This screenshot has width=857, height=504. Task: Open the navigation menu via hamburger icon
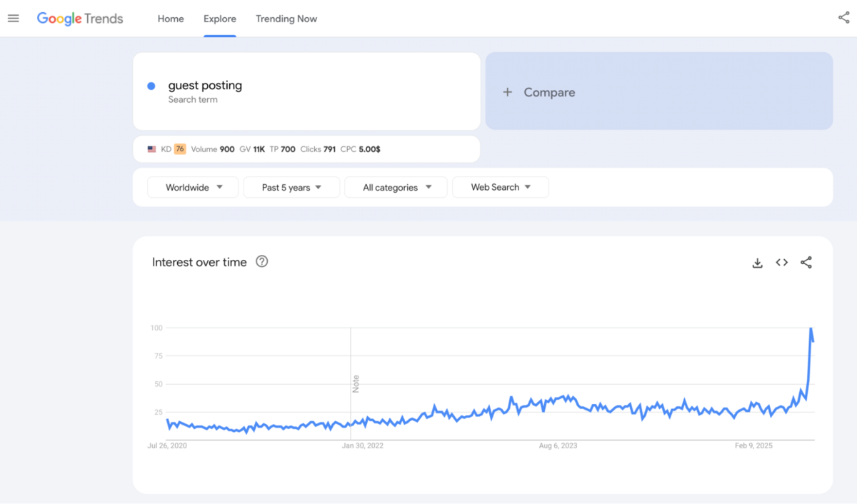13,18
